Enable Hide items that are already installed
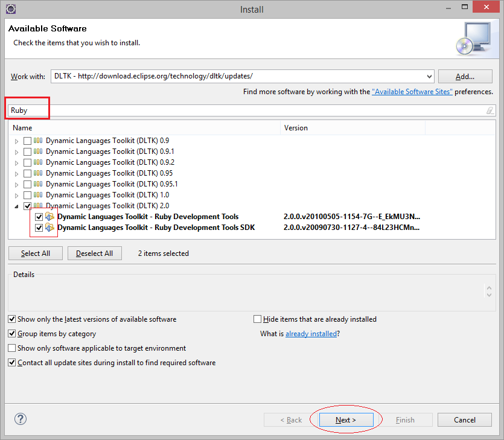The width and height of the screenshot is (504, 440). point(258,319)
